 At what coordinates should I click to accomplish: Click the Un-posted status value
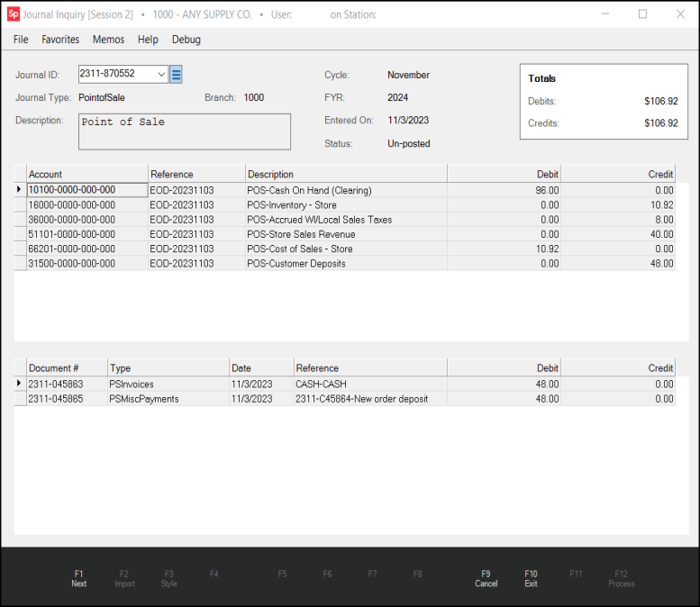click(408, 144)
